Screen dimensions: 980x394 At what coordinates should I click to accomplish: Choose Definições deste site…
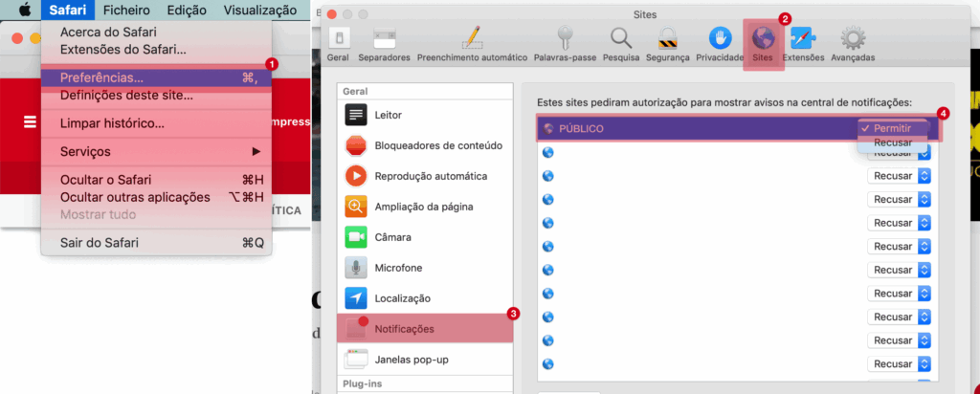[x=157, y=96]
